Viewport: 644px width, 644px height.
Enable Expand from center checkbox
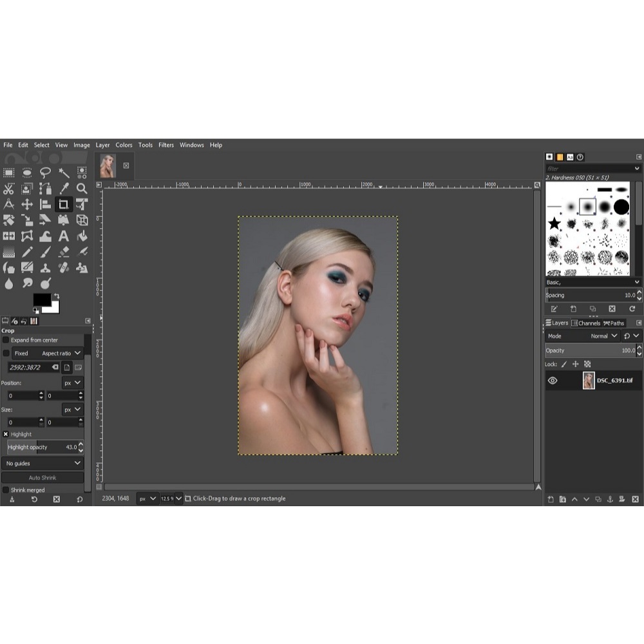point(6,340)
